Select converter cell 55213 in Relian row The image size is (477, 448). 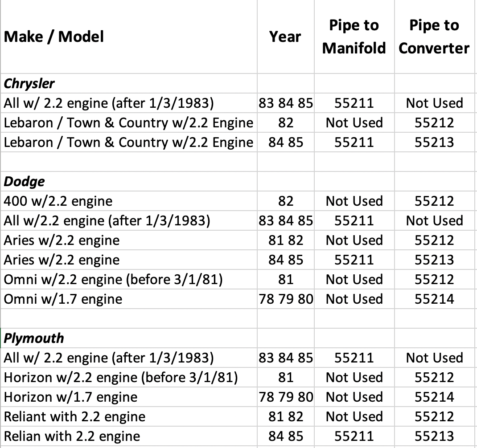coord(434,436)
